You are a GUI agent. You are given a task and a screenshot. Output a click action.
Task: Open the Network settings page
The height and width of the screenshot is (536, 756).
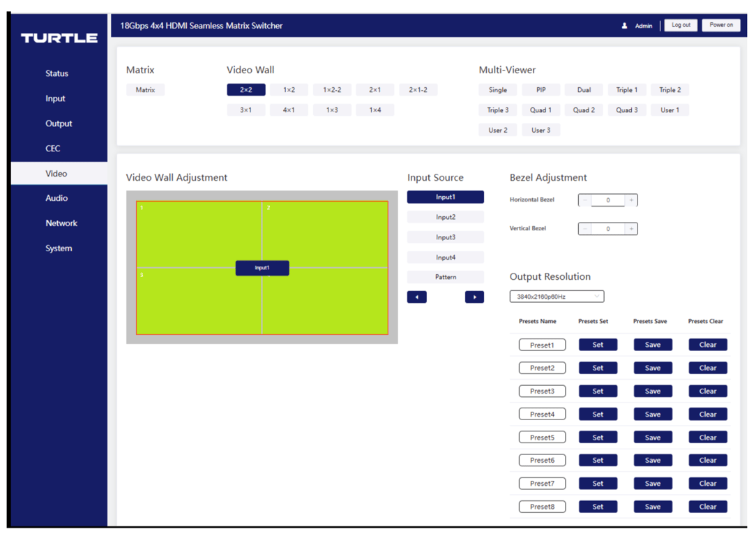click(61, 223)
